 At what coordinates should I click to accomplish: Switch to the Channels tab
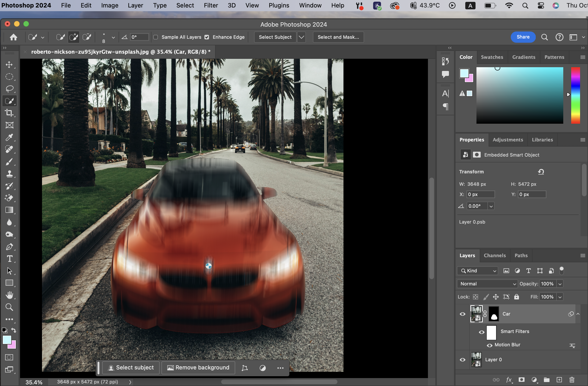(495, 255)
